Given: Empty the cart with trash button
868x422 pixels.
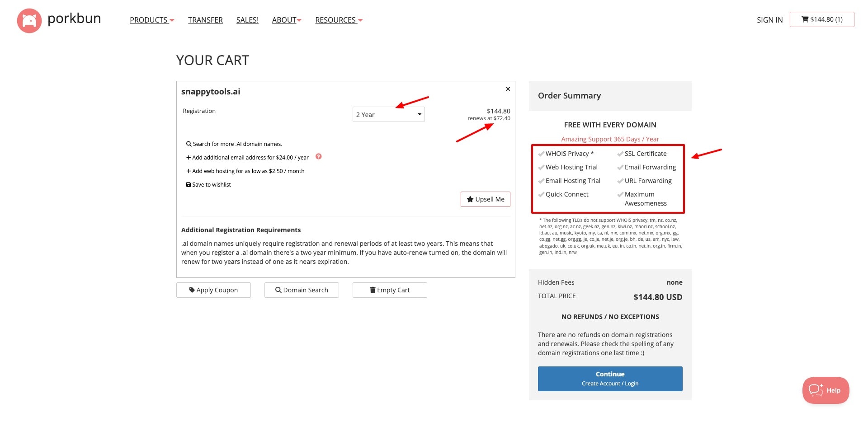Looking at the screenshot, I should pos(390,290).
